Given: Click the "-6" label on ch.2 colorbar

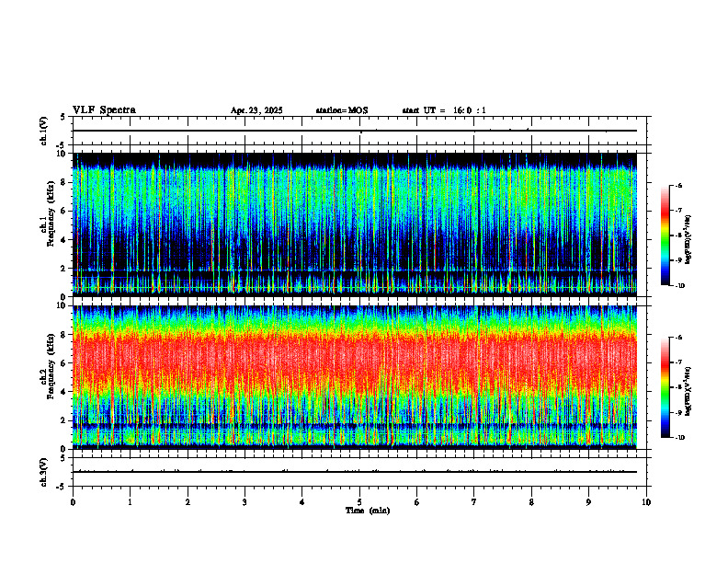Looking at the screenshot, I should (x=679, y=338).
